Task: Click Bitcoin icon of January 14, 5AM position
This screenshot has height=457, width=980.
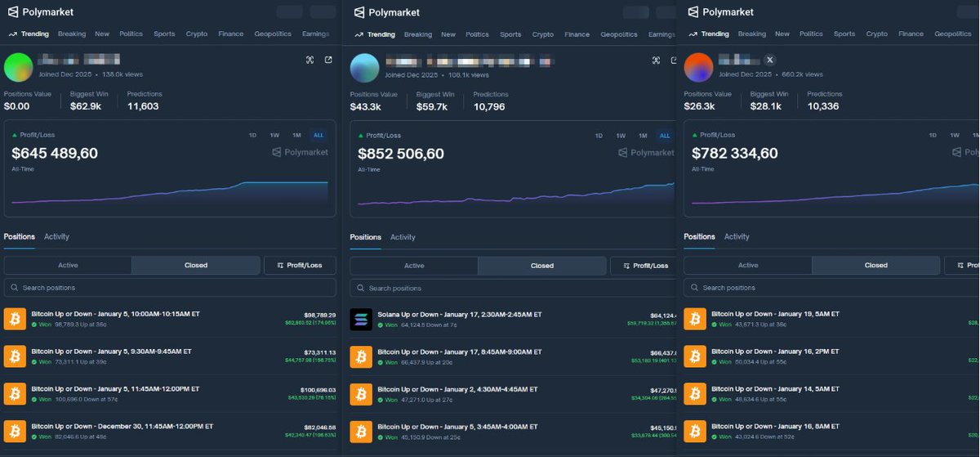Action: pyautogui.click(x=695, y=393)
